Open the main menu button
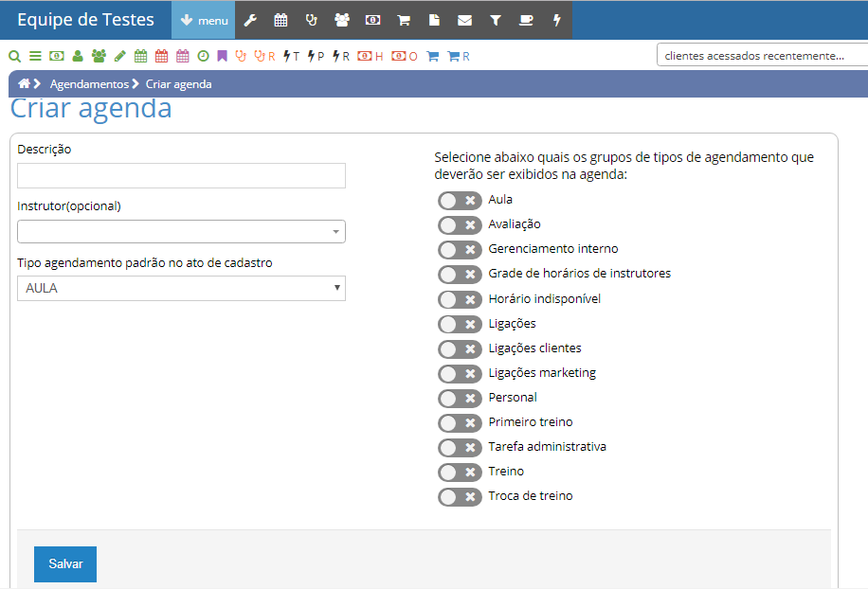868x589 pixels. click(x=203, y=20)
